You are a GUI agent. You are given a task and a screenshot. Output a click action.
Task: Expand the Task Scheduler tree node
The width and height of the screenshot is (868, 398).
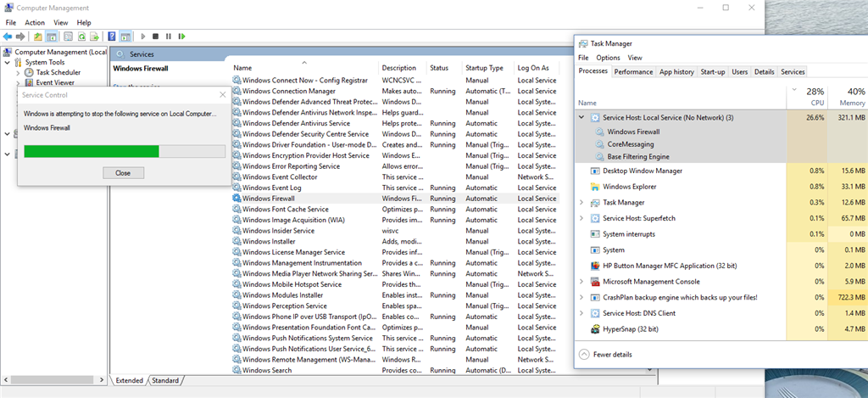click(18, 73)
